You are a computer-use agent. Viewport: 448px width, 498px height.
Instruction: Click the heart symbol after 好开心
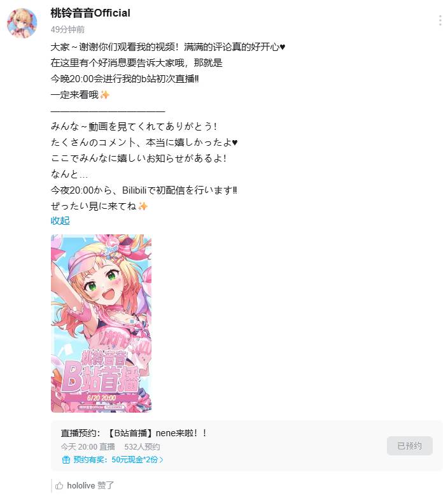(x=283, y=47)
